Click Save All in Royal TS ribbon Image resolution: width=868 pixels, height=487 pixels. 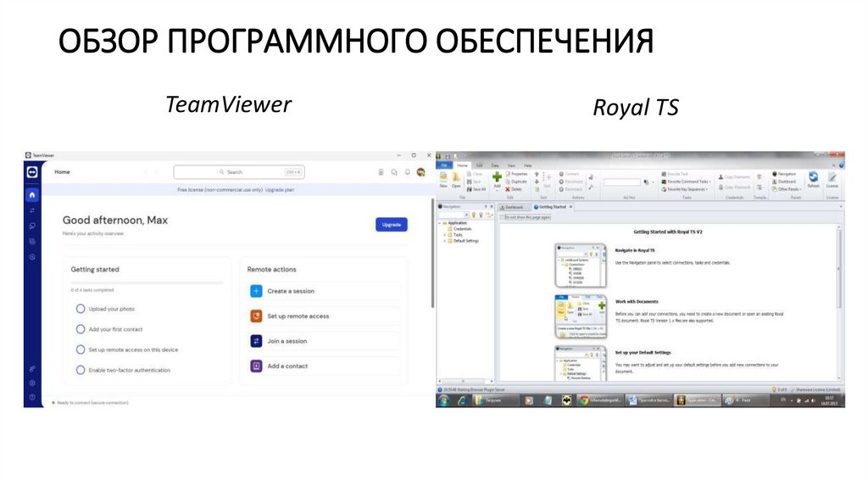click(x=476, y=189)
